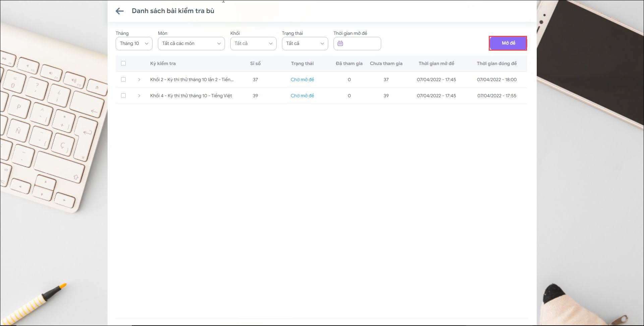Viewport: 644px width, 326px height.
Task: Click Chờ mở đề status for Khối 4
Action: pos(302,96)
